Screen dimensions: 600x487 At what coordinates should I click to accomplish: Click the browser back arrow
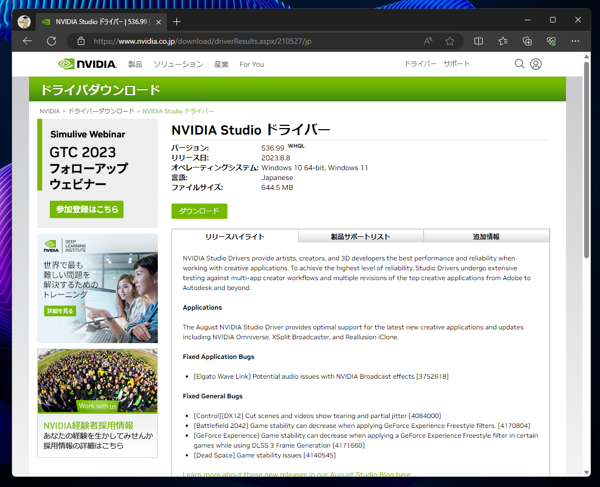tap(27, 41)
